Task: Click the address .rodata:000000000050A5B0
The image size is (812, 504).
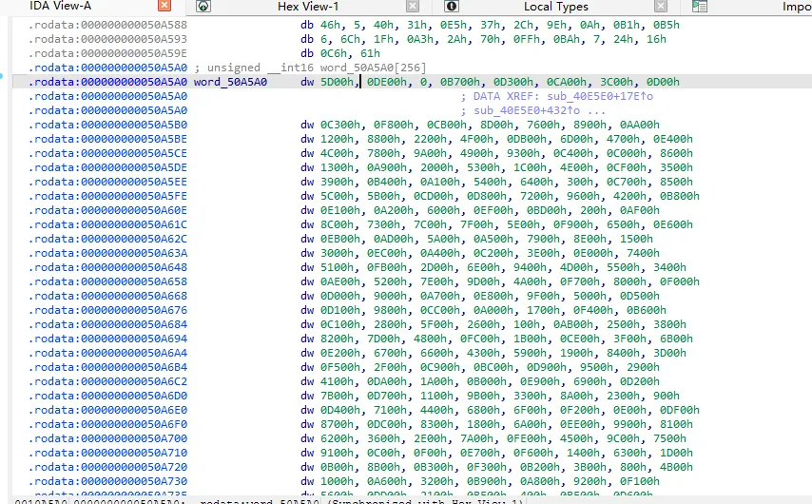Action: coord(107,125)
